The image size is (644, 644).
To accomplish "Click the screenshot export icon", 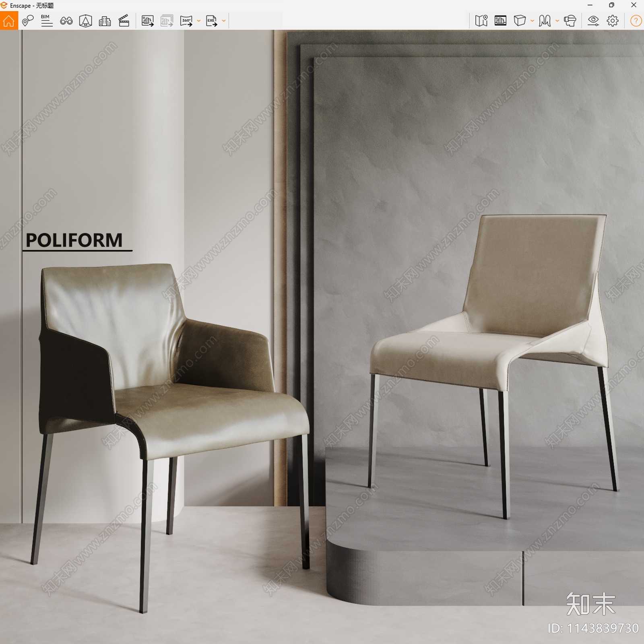I will click(x=147, y=21).
